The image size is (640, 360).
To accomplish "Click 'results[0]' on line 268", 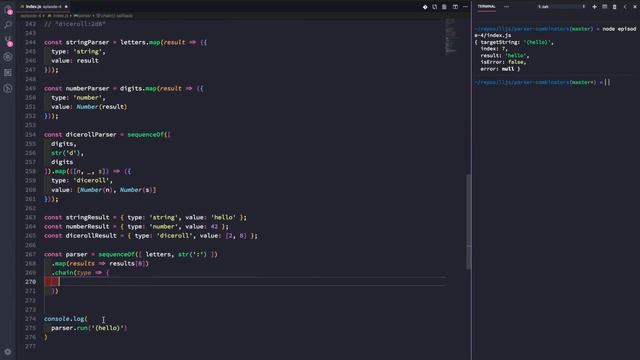I will (x=127, y=263).
